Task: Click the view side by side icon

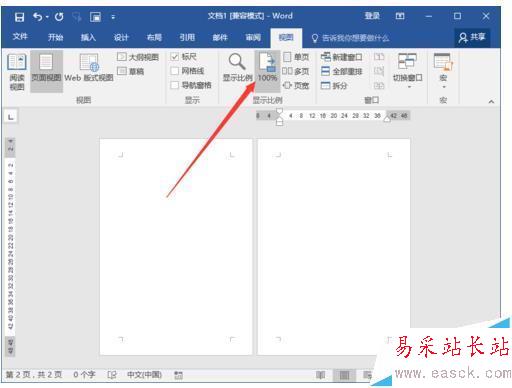Action: click(x=379, y=57)
